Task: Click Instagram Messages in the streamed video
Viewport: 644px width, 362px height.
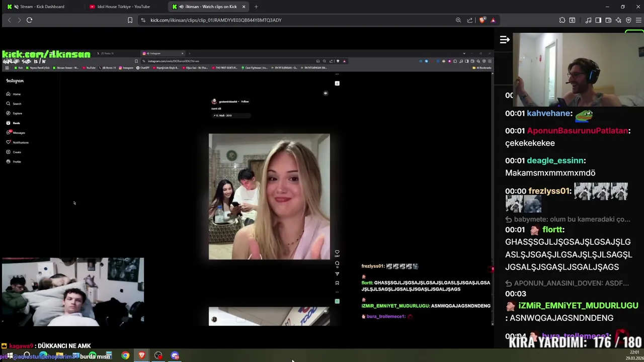Action: click(16, 133)
